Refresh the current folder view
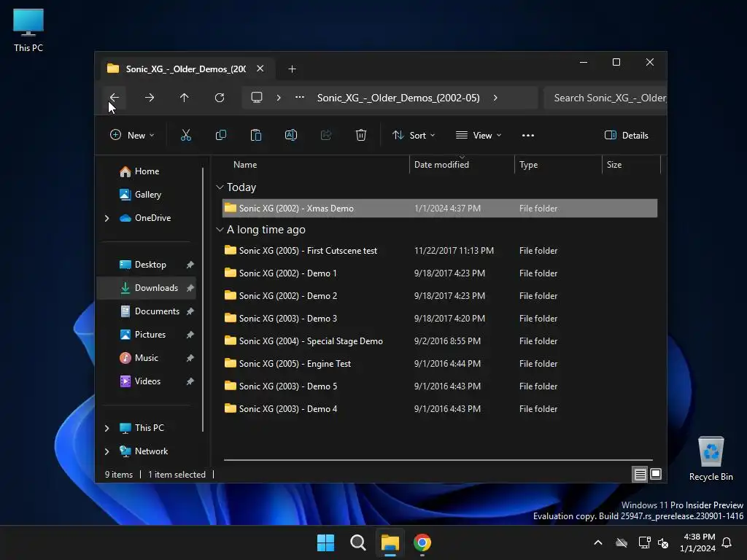747x560 pixels. click(x=220, y=98)
